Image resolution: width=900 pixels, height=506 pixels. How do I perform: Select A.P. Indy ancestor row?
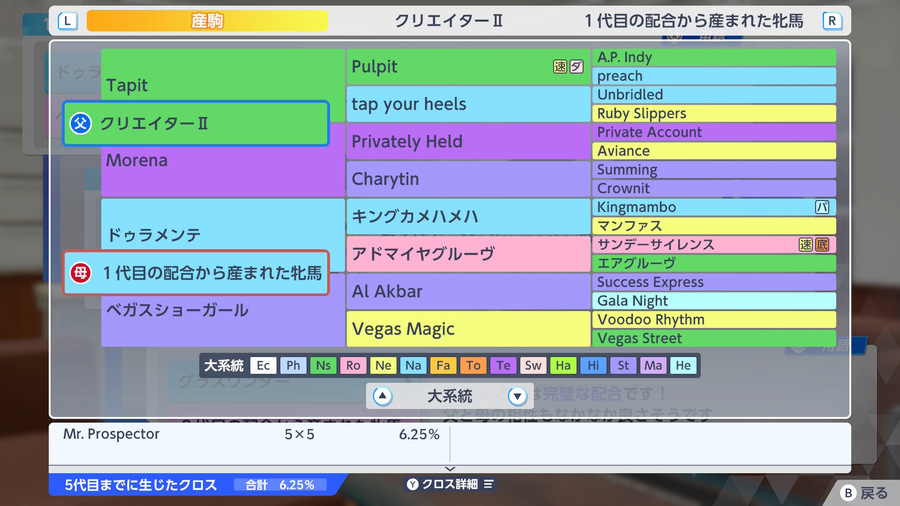714,57
